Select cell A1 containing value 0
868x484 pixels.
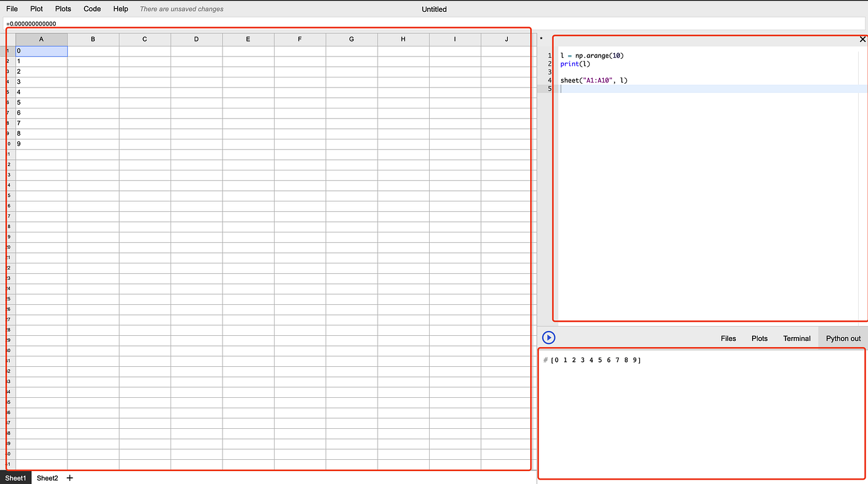coord(41,51)
